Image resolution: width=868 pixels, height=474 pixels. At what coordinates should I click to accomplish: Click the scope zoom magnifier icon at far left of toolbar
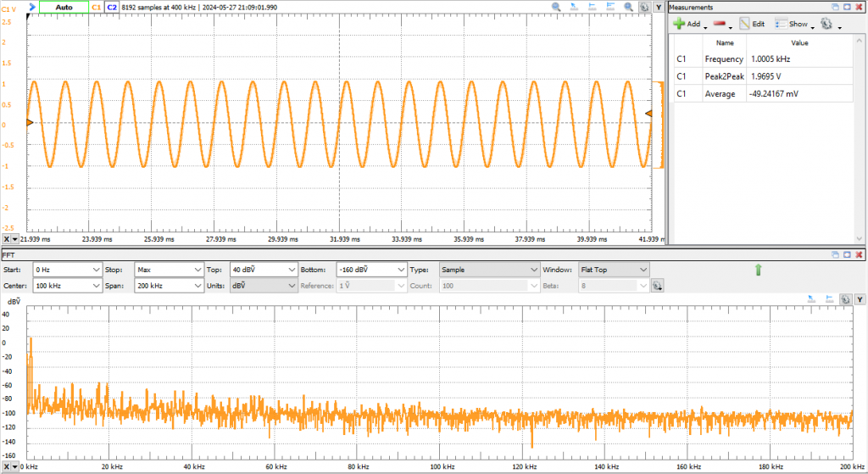(557, 7)
